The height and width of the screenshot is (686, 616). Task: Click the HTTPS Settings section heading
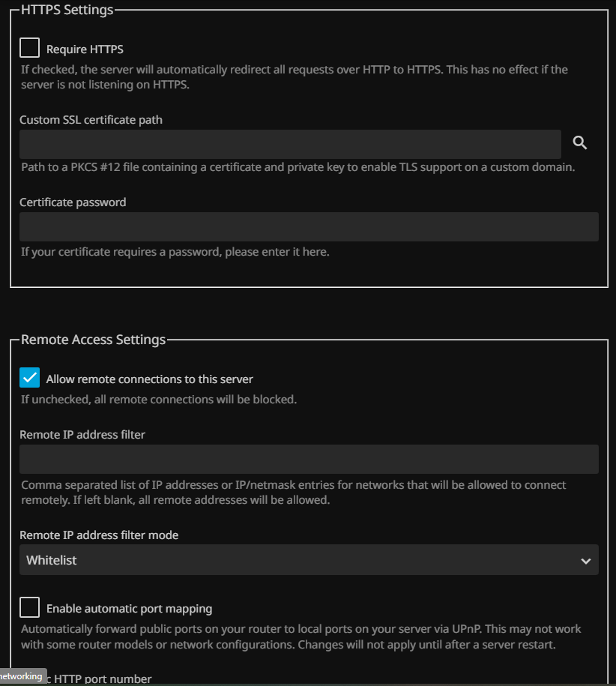(x=67, y=10)
